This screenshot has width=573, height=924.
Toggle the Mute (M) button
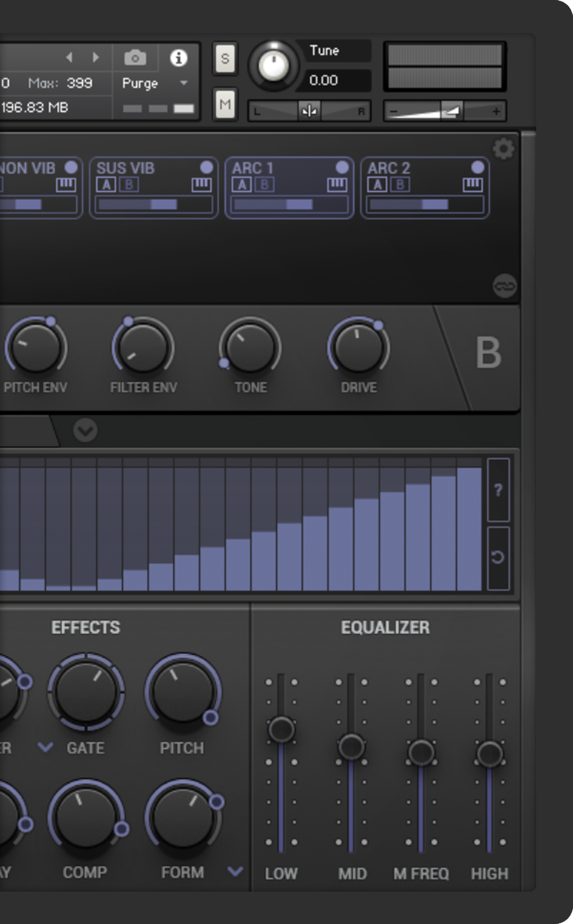point(225,105)
